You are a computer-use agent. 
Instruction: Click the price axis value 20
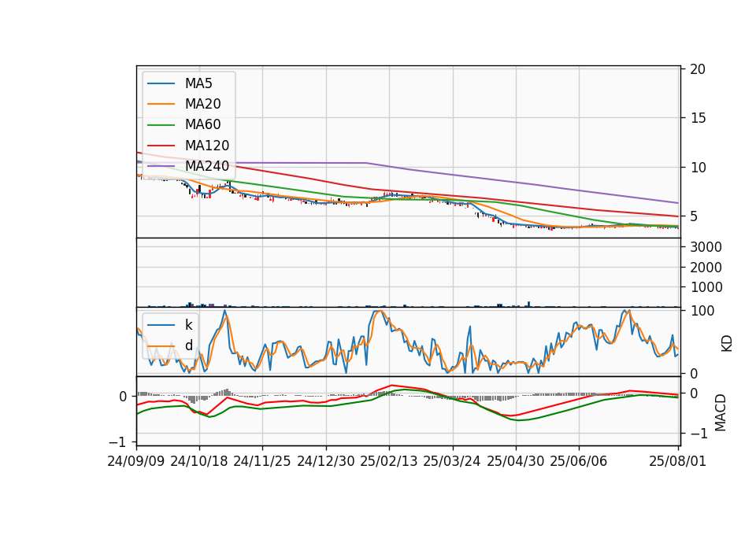[698, 69]
